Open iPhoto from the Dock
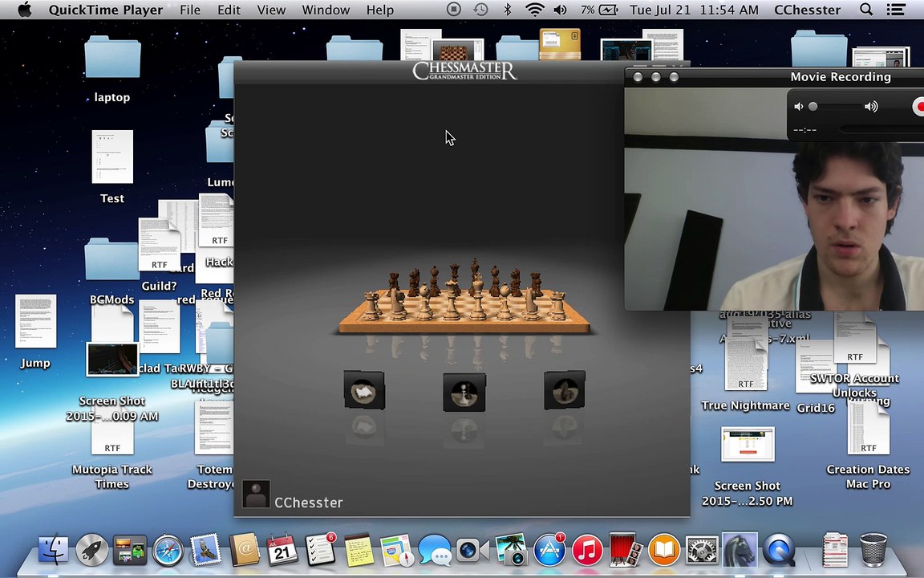The height and width of the screenshot is (578, 924). (511, 550)
